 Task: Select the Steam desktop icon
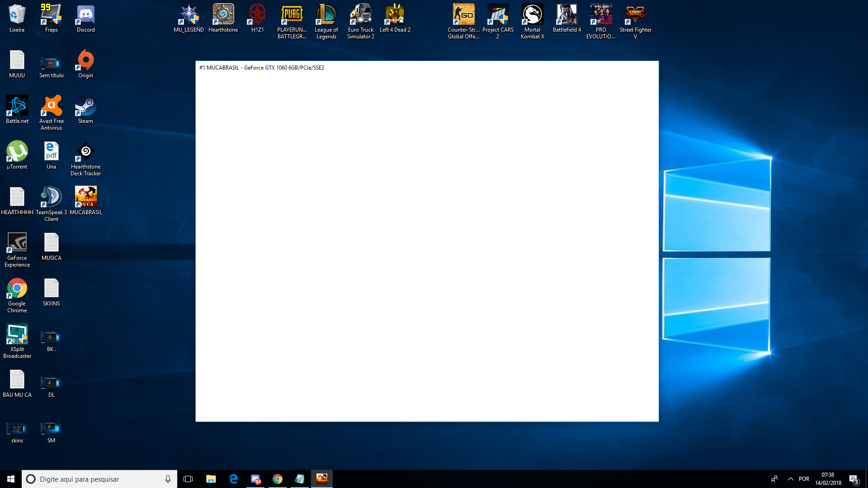click(85, 109)
